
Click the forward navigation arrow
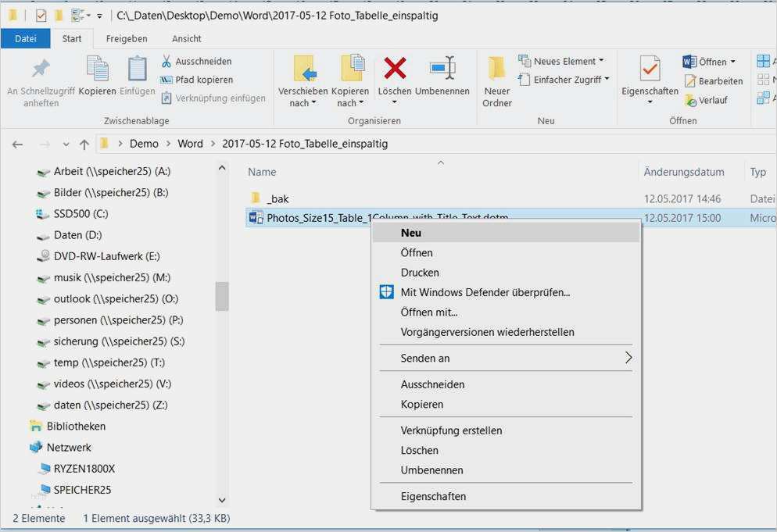click(45, 145)
